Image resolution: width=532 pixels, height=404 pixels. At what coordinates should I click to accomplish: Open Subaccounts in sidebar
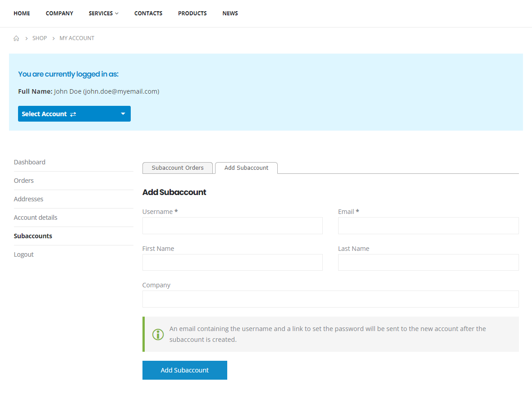point(33,236)
